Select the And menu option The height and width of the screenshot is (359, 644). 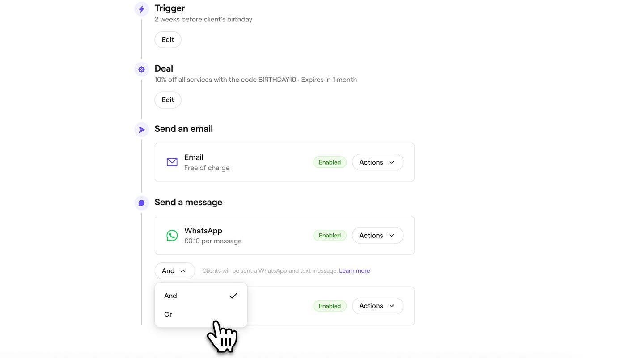click(x=201, y=296)
